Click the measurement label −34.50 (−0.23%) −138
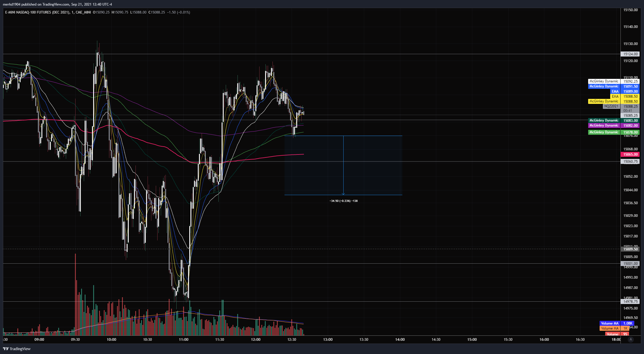Viewport: 644px width, 354px height. click(344, 201)
